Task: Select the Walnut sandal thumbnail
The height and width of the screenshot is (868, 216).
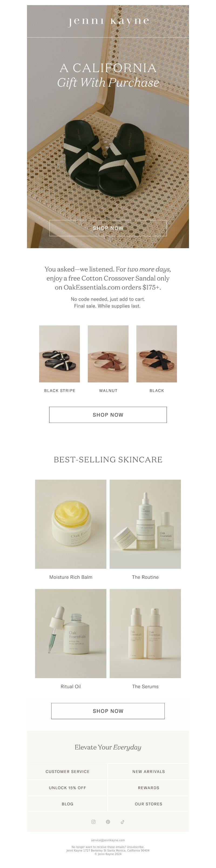Action: click(x=108, y=354)
